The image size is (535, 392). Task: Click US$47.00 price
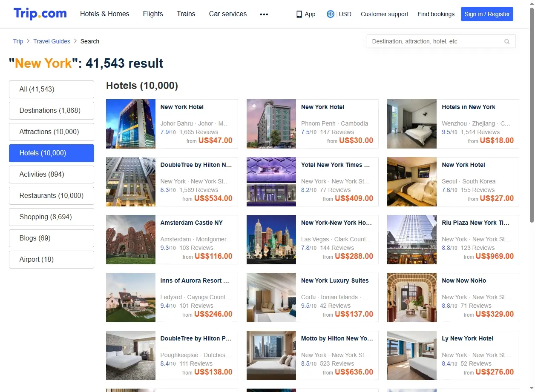click(x=216, y=140)
